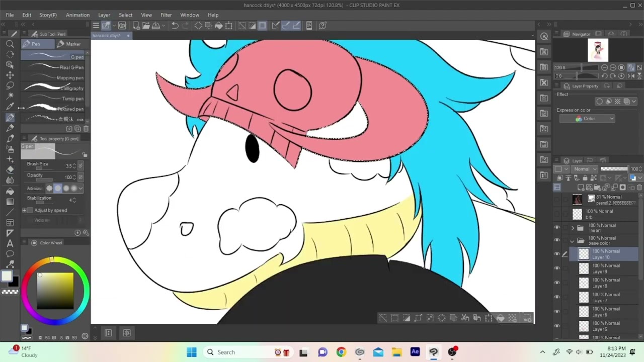The width and height of the screenshot is (644, 362).
Task: Choose the Turnip pen sub tool
Action: point(53,99)
